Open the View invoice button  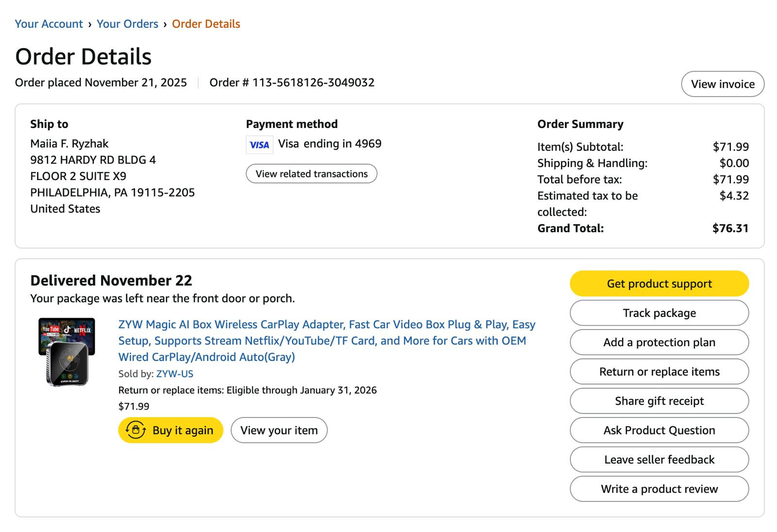[x=723, y=84]
